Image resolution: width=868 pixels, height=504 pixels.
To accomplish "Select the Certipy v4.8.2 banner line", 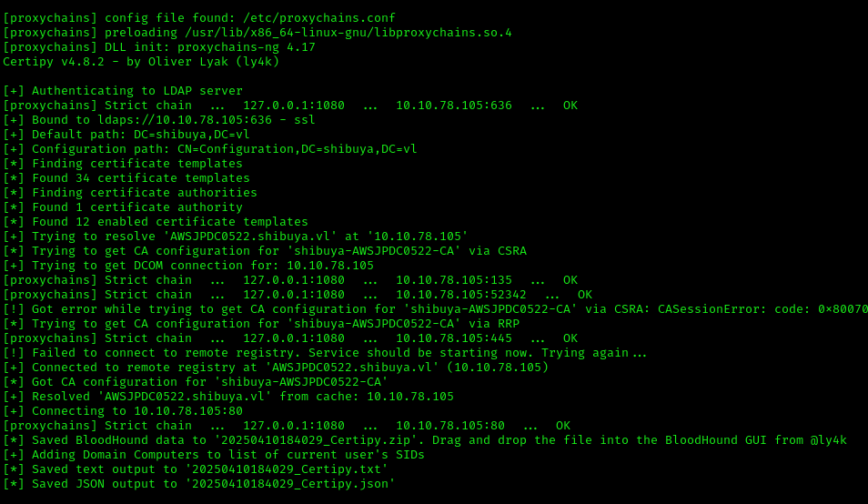I will (141, 62).
